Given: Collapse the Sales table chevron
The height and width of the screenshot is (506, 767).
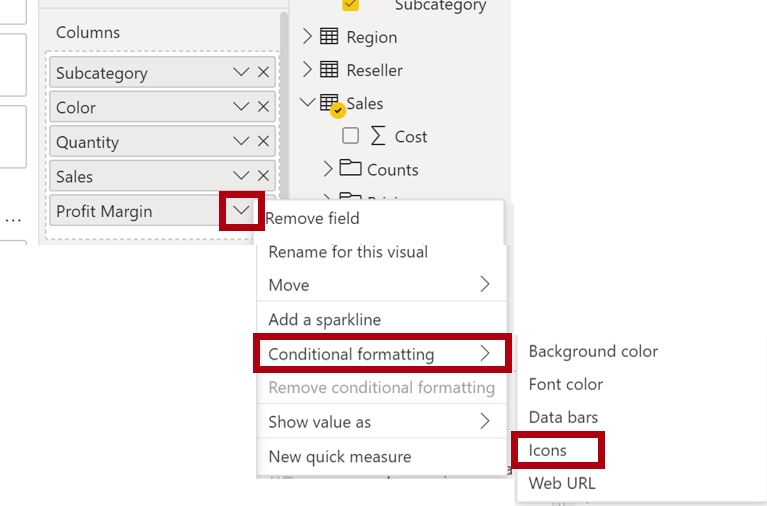Looking at the screenshot, I should click(307, 103).
